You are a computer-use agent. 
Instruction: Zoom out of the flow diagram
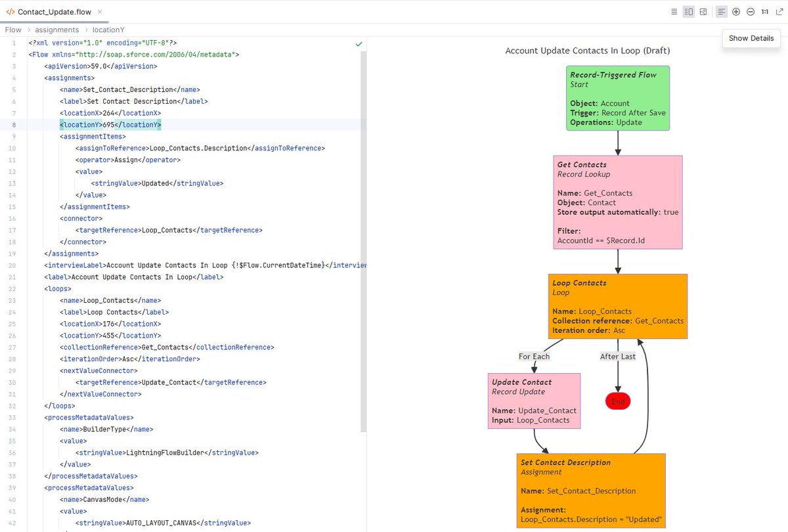tap(751, 11)
